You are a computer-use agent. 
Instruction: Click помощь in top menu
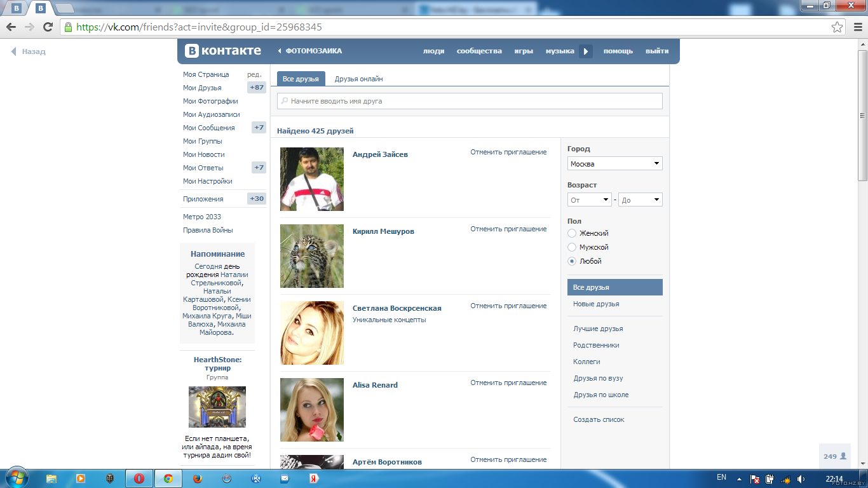click(618, 51)
